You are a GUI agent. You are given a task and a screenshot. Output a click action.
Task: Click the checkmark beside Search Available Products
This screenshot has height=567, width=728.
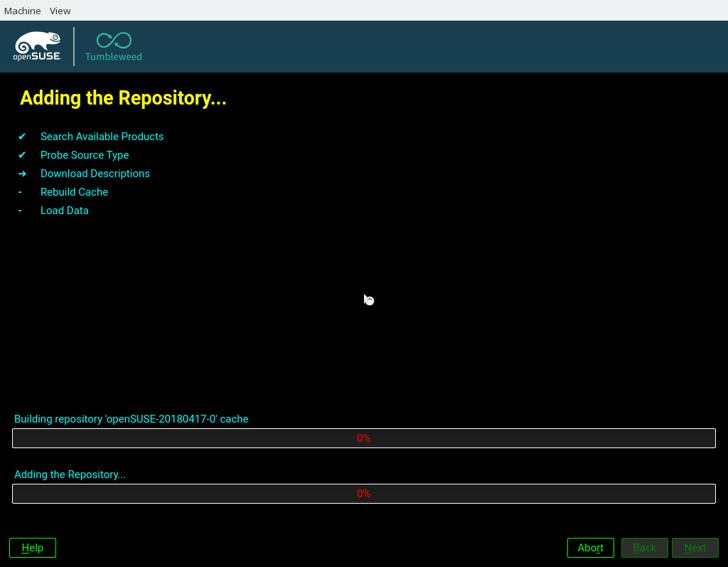point(22,137)
